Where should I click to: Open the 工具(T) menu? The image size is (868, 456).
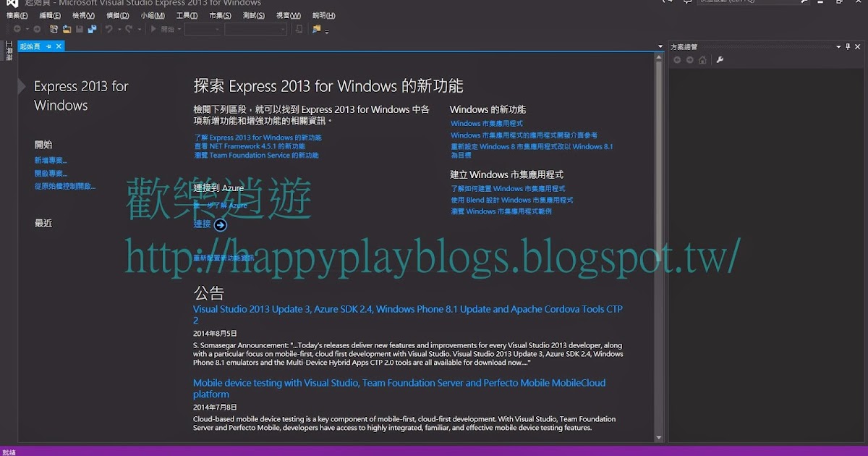pos(187,15)
